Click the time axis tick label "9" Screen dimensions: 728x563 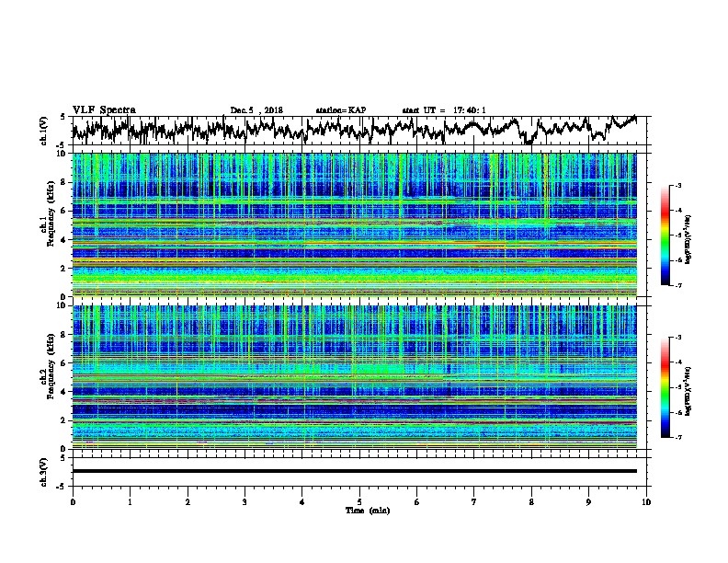[x=588, y=502]
